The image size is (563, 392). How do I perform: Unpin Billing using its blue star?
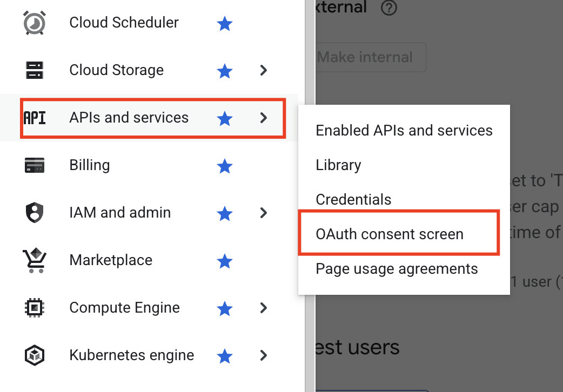(x=224, y=165)
